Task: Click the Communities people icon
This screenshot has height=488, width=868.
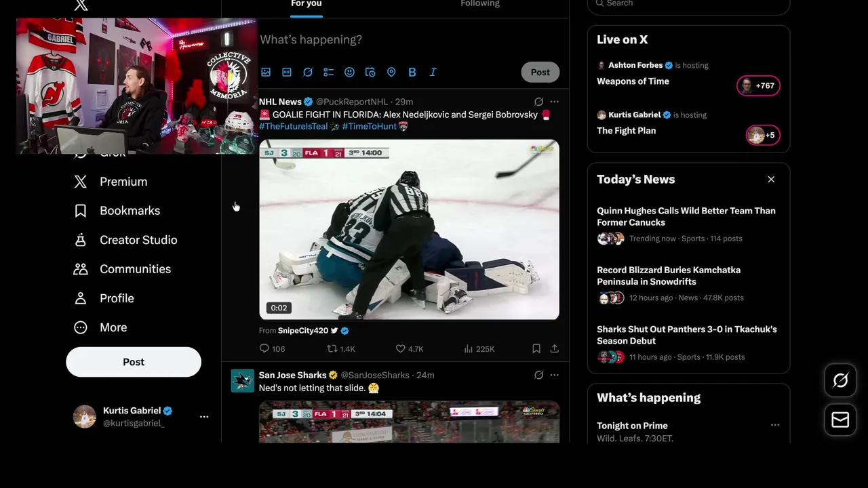Action: pyautogui.click(x=81, y=269)
